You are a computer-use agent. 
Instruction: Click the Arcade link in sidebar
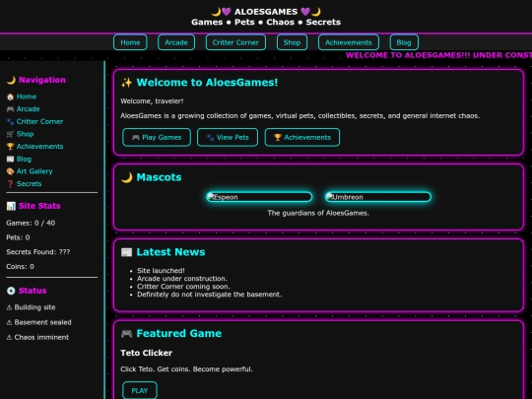[29, 109]
